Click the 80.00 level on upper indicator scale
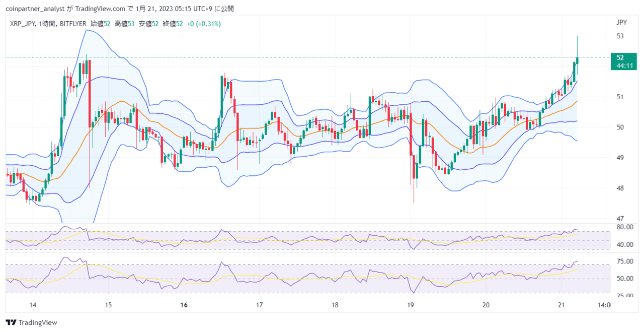 coord(624,228)
